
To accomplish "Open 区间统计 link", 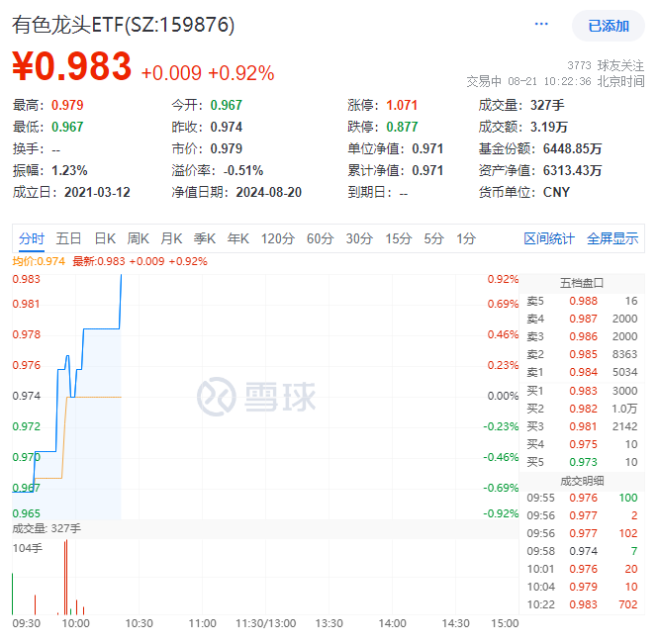I will [x=549, y=238].
